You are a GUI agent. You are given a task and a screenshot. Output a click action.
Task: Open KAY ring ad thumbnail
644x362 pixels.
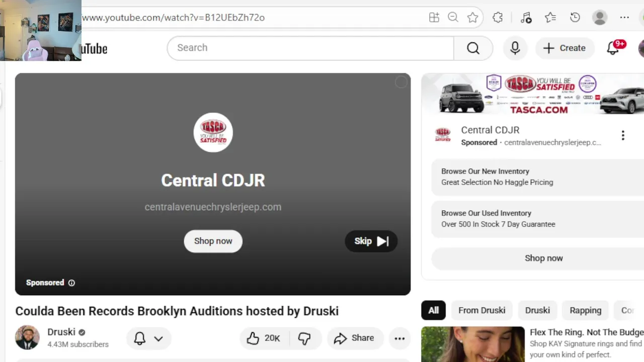[473, 344]
